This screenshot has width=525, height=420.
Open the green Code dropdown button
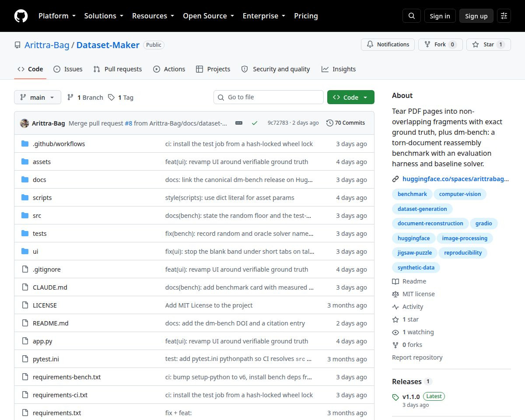point(351,97)
